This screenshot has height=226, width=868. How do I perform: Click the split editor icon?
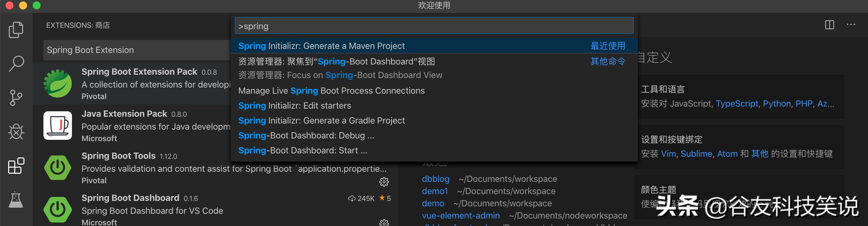[x=829, y=25]
